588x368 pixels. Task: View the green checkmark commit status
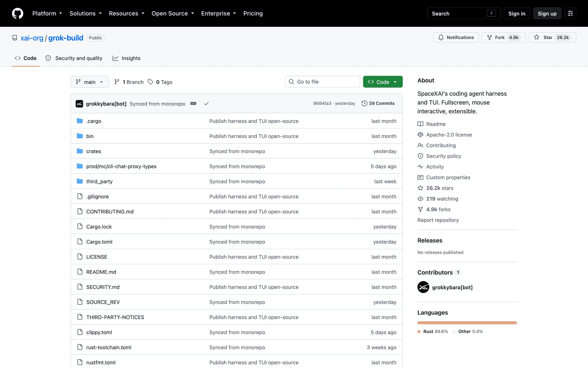point(206,104)
